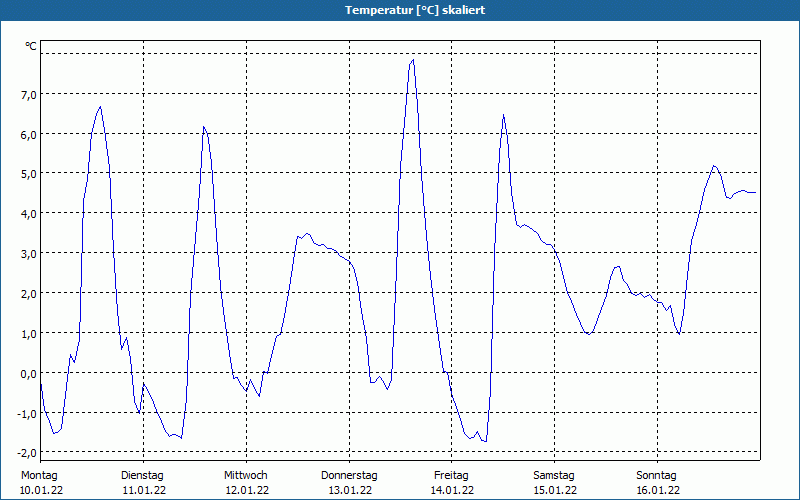This screenshot has width=800, height=500.
Task: Select the Freitag day label
Action: click(x=451, y=475)
